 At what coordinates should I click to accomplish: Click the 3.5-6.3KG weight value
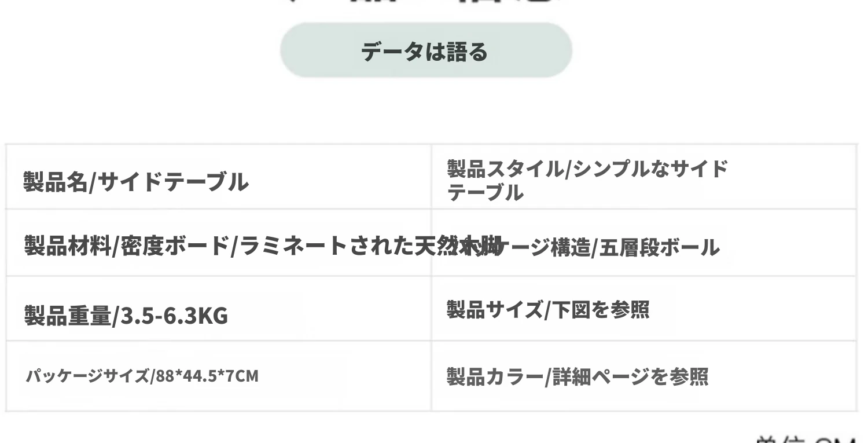174,316
